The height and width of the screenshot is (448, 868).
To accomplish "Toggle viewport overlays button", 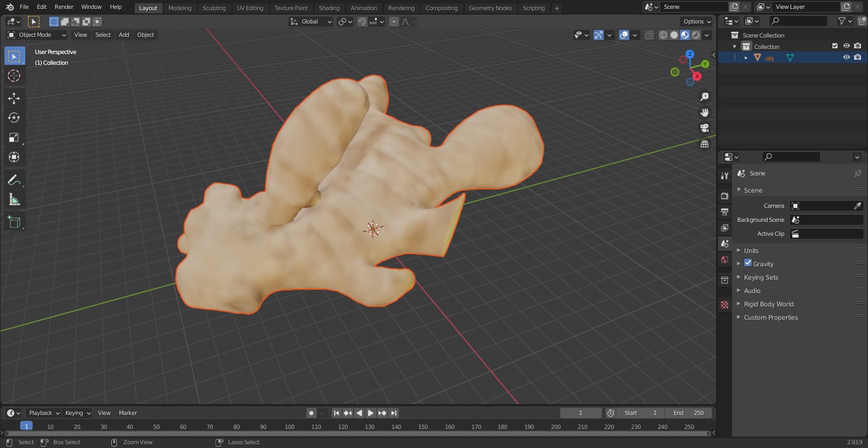I will click(625, 35).
